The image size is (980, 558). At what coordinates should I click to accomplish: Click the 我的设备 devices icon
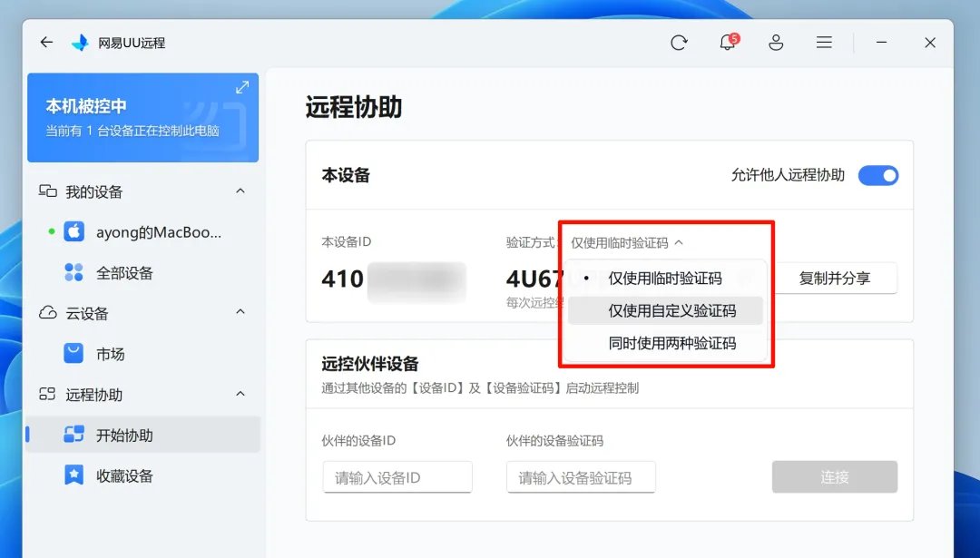pos(48,191)
